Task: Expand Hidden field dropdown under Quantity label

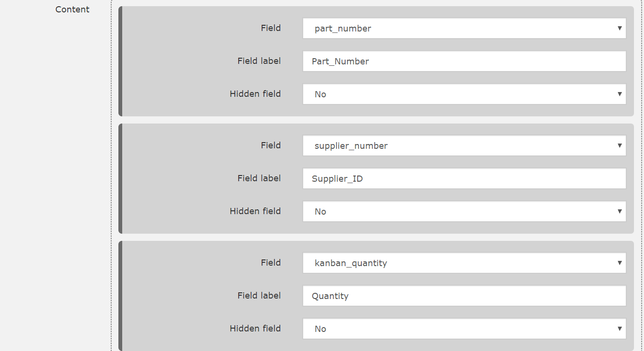Action: [464, 329]
